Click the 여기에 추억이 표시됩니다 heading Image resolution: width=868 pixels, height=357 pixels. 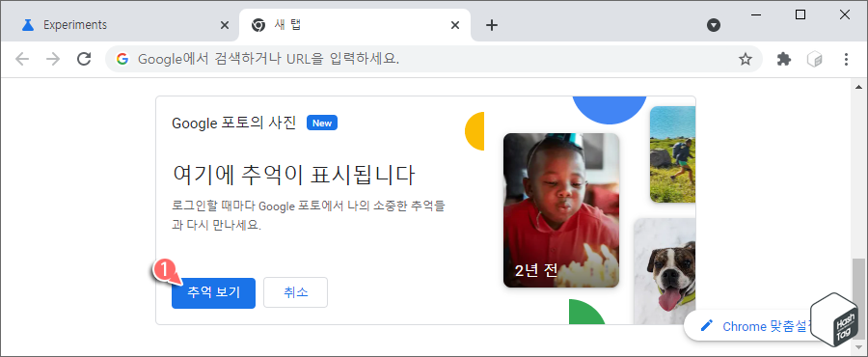click(x=293, y=176)
